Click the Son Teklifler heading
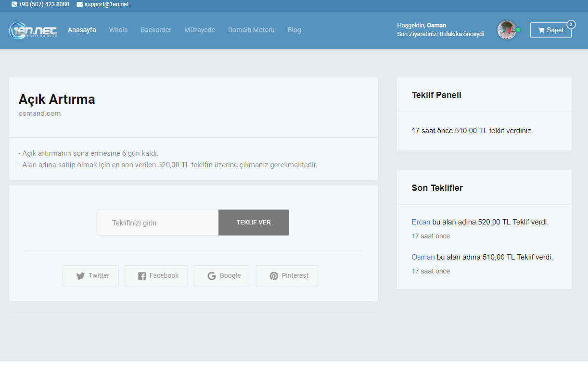This screenshot has height=372, width=588. 437,188
